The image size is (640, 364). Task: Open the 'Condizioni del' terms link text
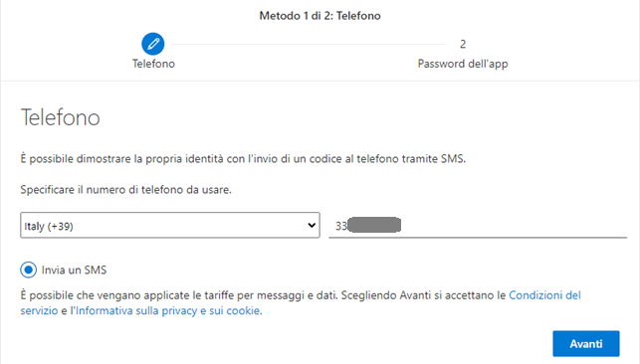544,295
